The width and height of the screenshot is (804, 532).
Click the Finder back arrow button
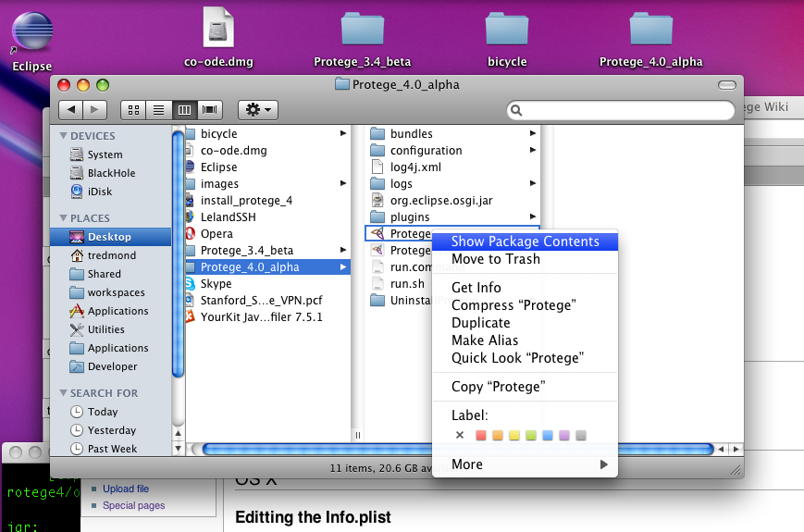(72, 110)
